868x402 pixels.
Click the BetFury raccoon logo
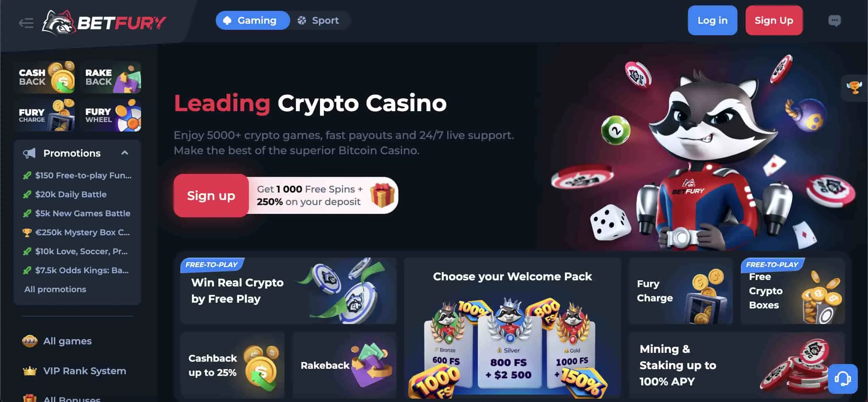(104, 23)
